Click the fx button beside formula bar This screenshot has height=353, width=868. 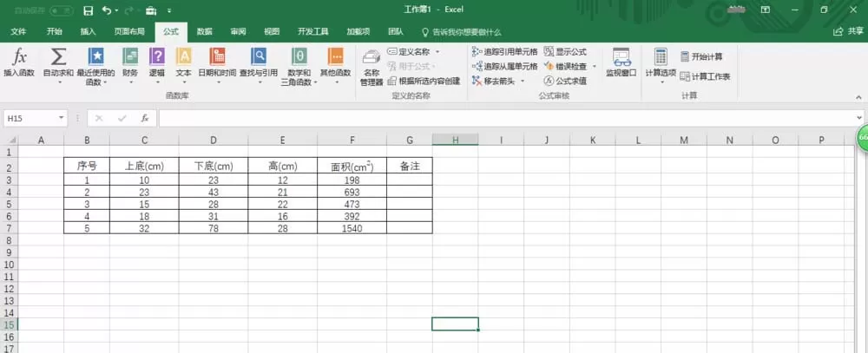click(144, 118)
